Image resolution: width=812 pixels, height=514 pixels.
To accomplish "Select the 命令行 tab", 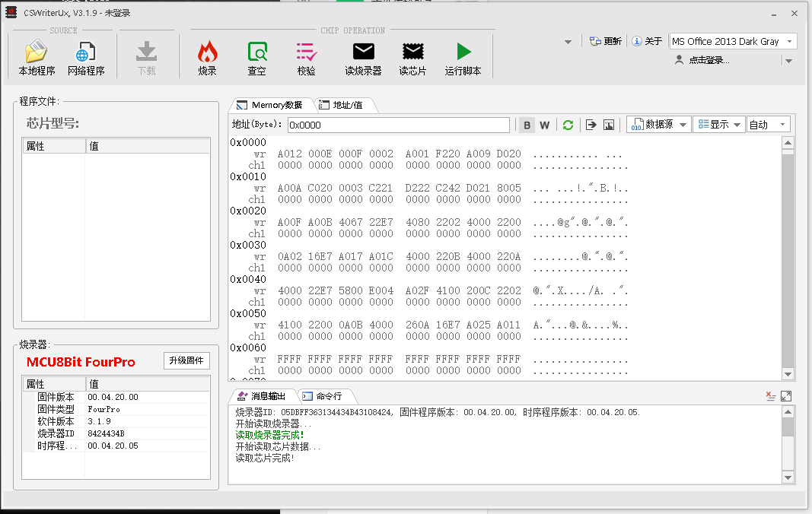I will pyautogui.click(x=325, y=396).
